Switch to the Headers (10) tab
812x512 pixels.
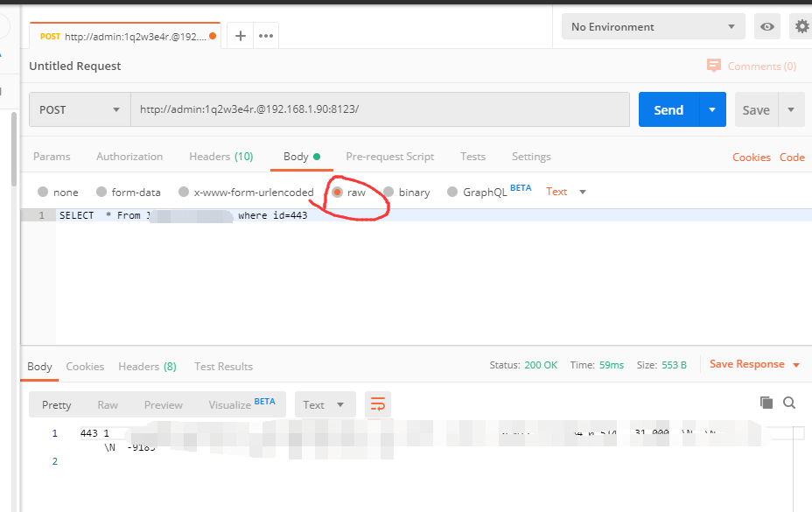pyautogui.click(x=220, y=157)
